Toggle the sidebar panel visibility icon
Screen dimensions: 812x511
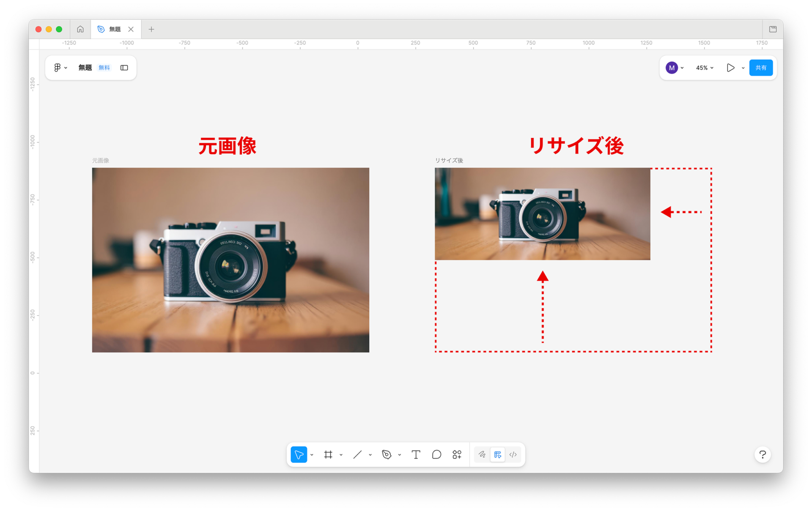(124, 68)
